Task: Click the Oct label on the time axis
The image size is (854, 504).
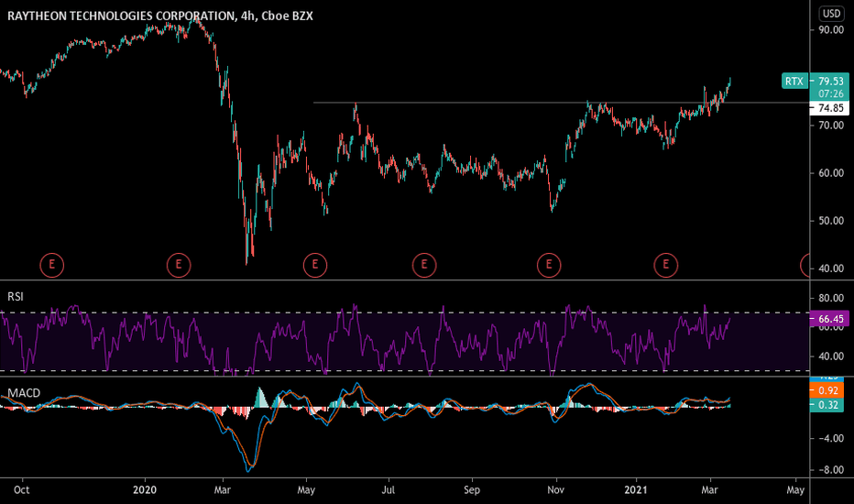Action: tap(21, 489)
